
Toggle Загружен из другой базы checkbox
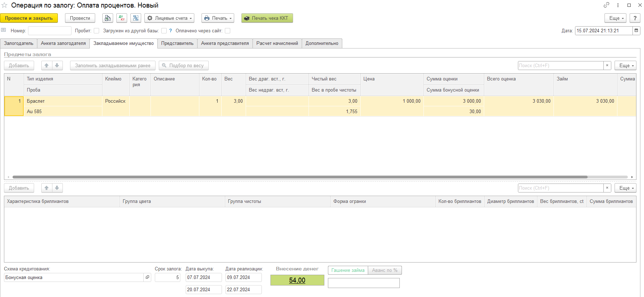pos(164,31)
